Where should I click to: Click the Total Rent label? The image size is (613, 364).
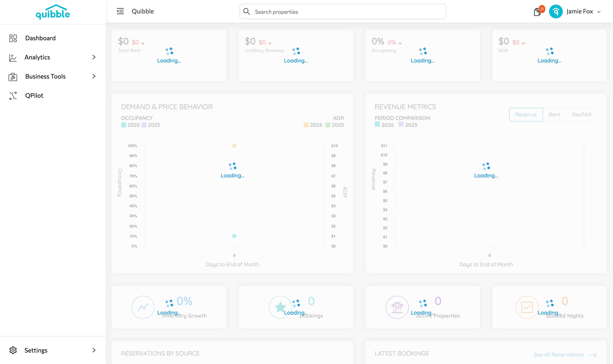129,51
